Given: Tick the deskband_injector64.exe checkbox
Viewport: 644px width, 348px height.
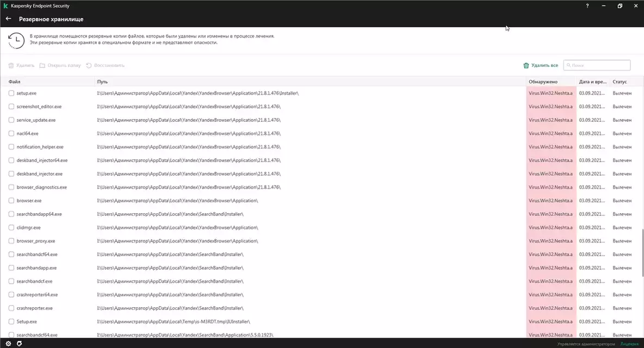Looking at the screenshot, I should (x=11, y=160).
